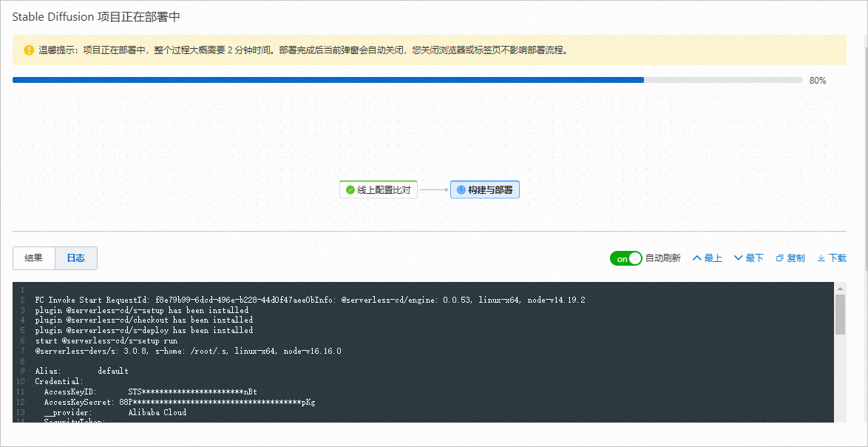Click the AccessKeySecret log line
Viewport: 868px width, 447px height.
(x=180, y=402)
